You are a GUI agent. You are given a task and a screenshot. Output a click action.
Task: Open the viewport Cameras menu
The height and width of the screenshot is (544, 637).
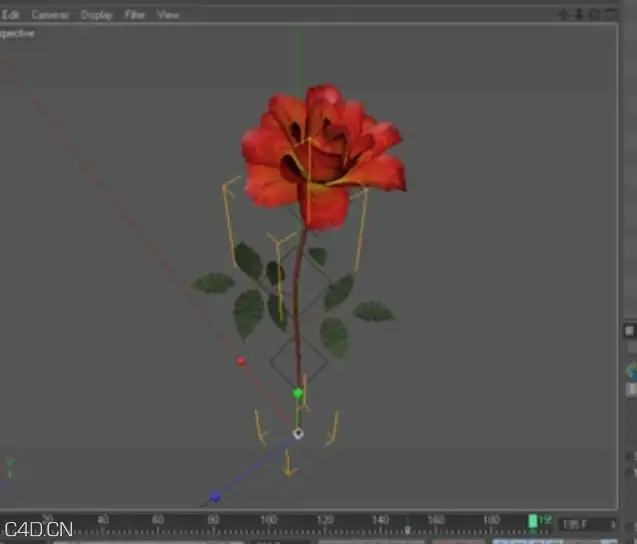pos(50,15)
